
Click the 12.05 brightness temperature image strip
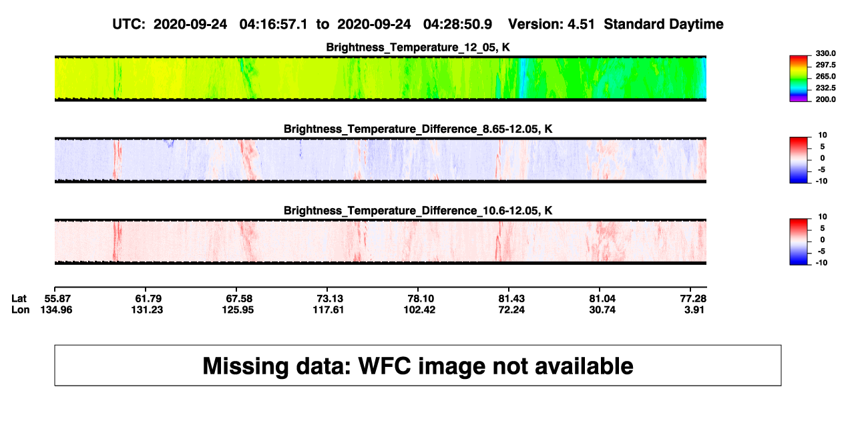pos(380,78)
